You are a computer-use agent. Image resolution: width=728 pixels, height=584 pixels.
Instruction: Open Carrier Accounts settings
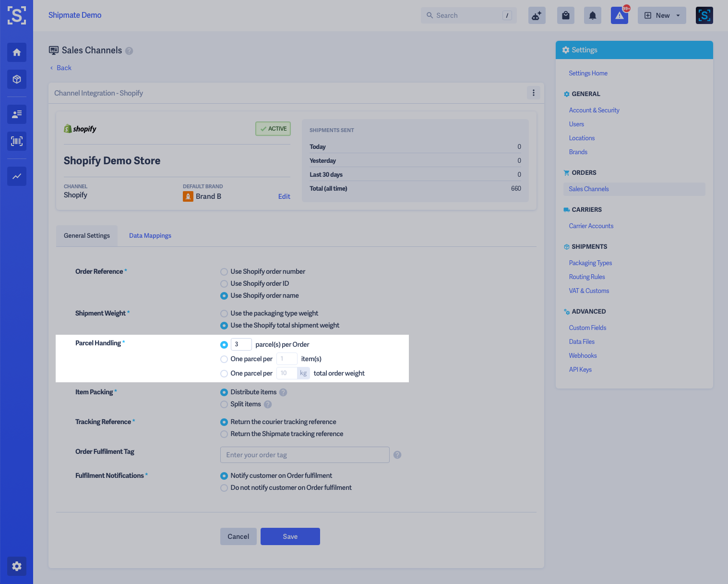click(591, 226)
